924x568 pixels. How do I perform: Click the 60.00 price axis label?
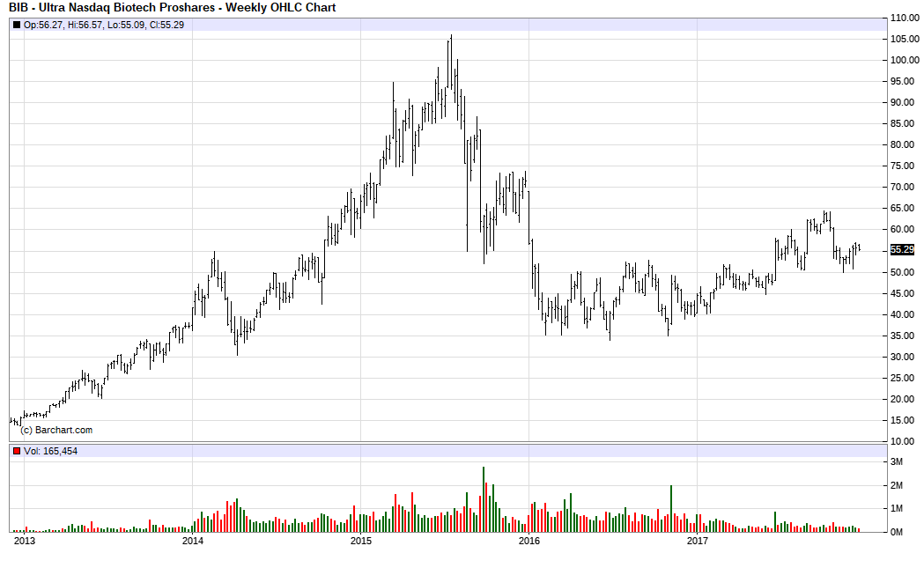902,229
